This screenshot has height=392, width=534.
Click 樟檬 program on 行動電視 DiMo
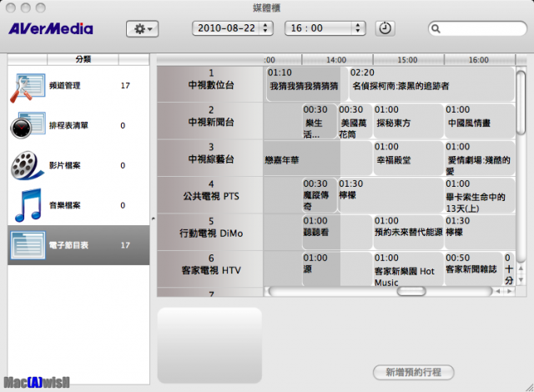[x=480, y=233]
